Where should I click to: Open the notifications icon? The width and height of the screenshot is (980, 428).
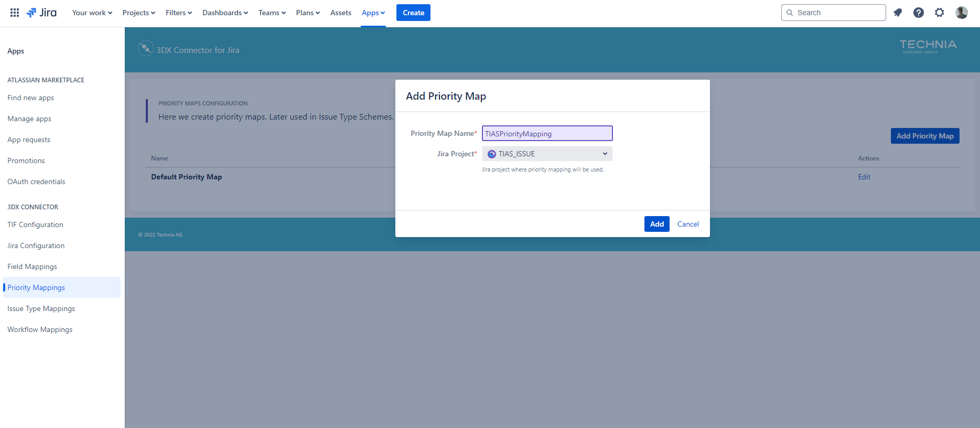coord(898,13)
